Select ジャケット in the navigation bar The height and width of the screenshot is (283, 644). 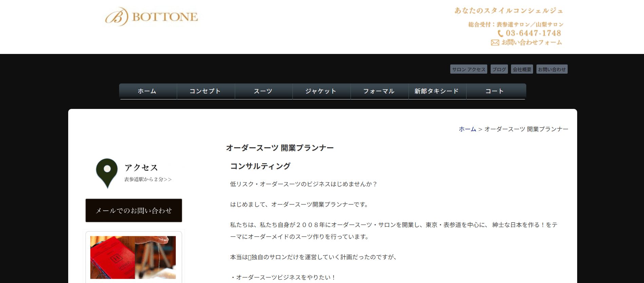[321, 91]
